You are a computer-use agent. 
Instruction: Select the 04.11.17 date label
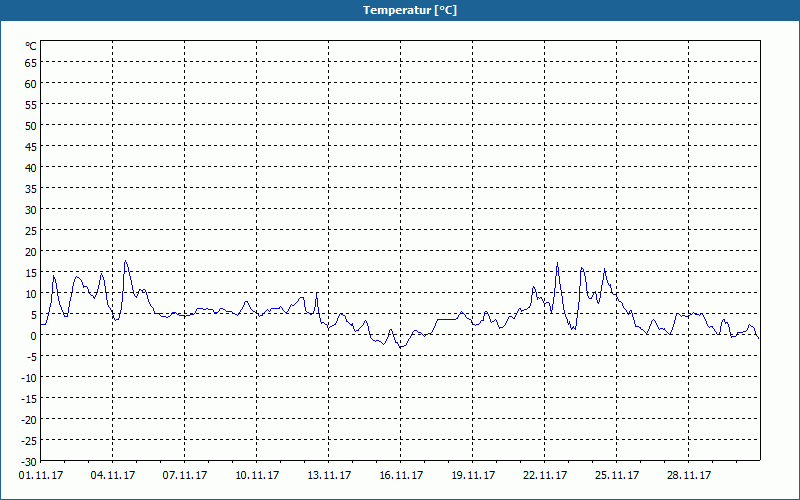coord(113,475)
